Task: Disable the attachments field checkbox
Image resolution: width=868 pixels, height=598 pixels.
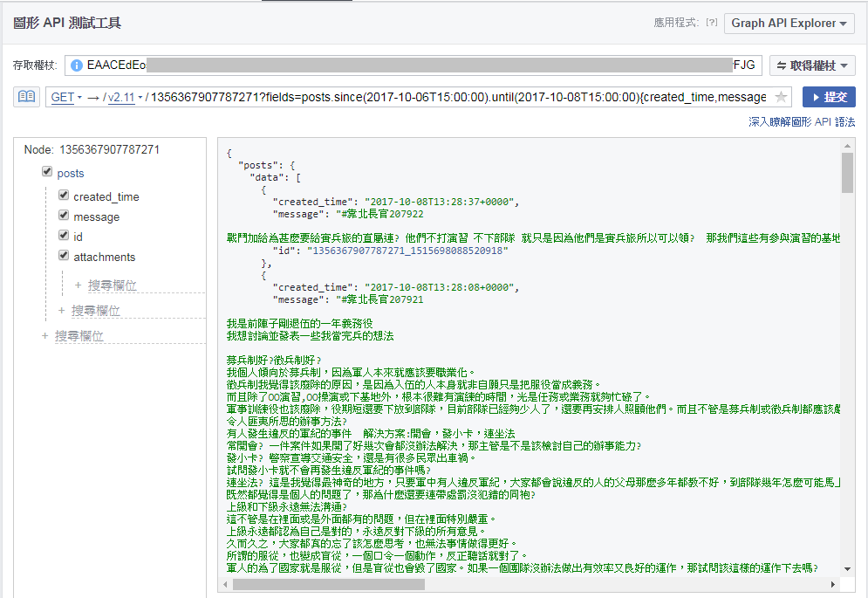Action: click(x=64, y=257)
